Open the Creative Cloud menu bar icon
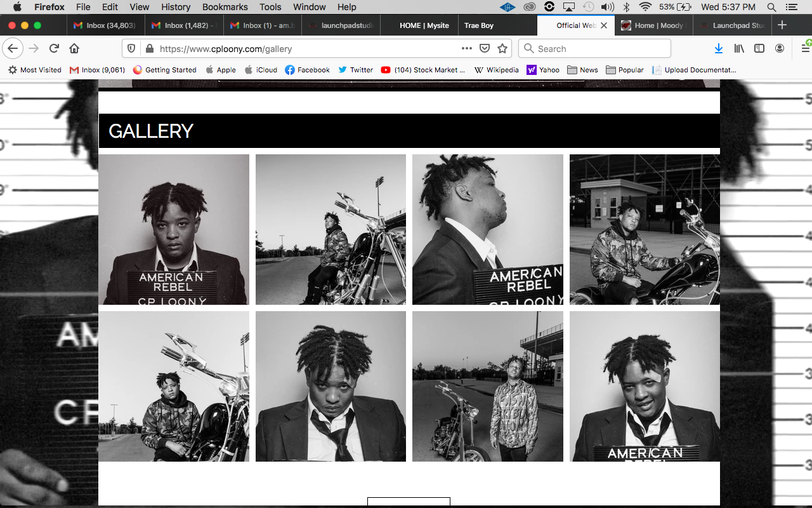812x508 pixels. 529,7
